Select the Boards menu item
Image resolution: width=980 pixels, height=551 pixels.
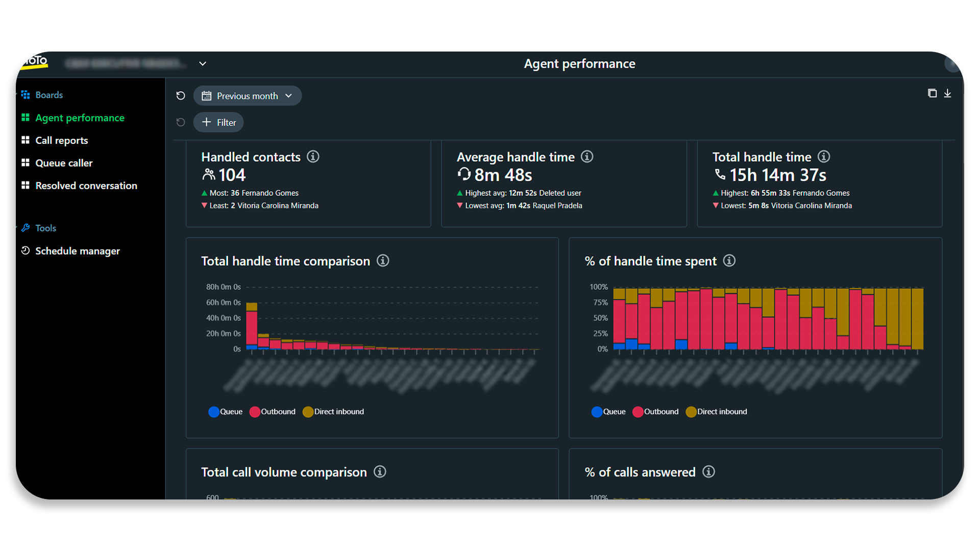(x=49, y=94)
